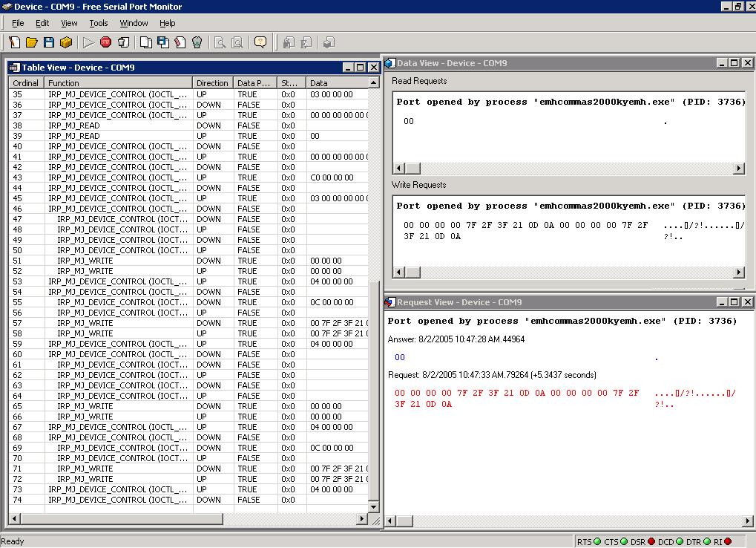Image resolution: width=756 pixels, height=548 pixels.
Task: Click the Write Requests label
Action: tap(418, 185)
